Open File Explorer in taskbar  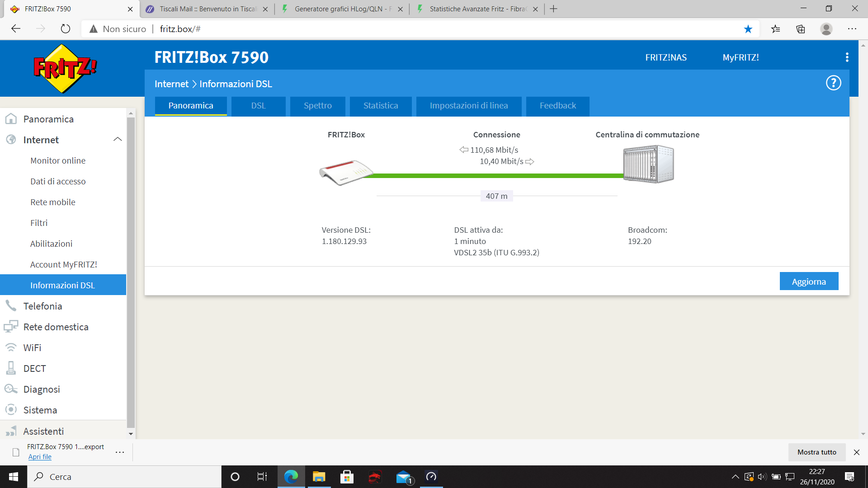(x=319, y=477)
